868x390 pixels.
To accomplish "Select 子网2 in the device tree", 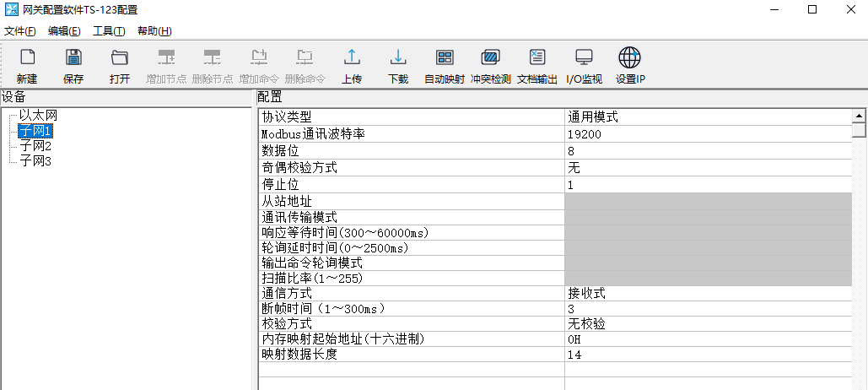I will [x=35, y=146].
